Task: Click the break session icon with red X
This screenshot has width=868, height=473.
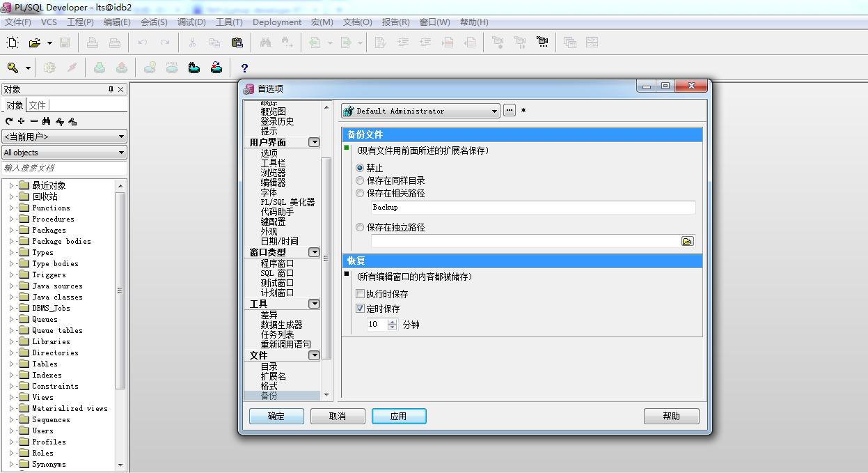Action: [216, 68]
